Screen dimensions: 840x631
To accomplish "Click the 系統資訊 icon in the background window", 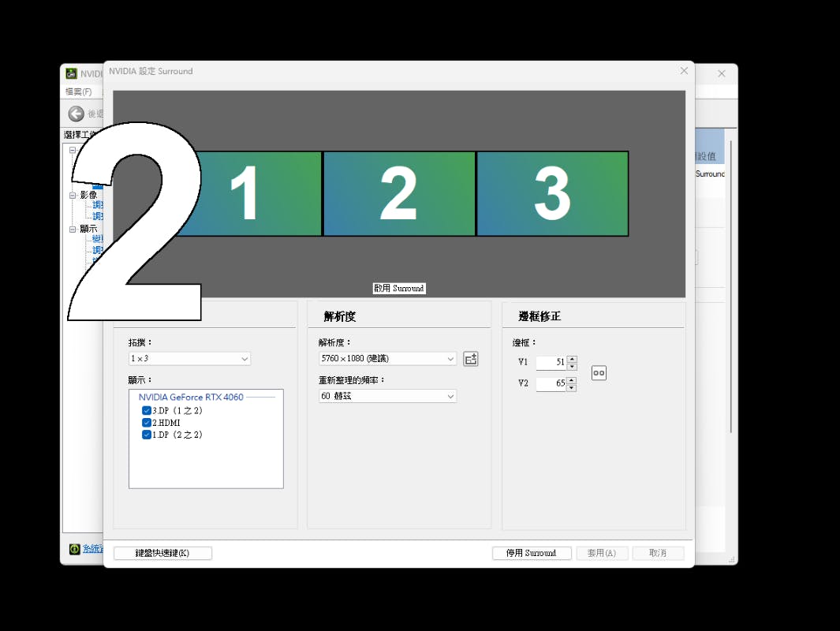I will pos(74,549).
